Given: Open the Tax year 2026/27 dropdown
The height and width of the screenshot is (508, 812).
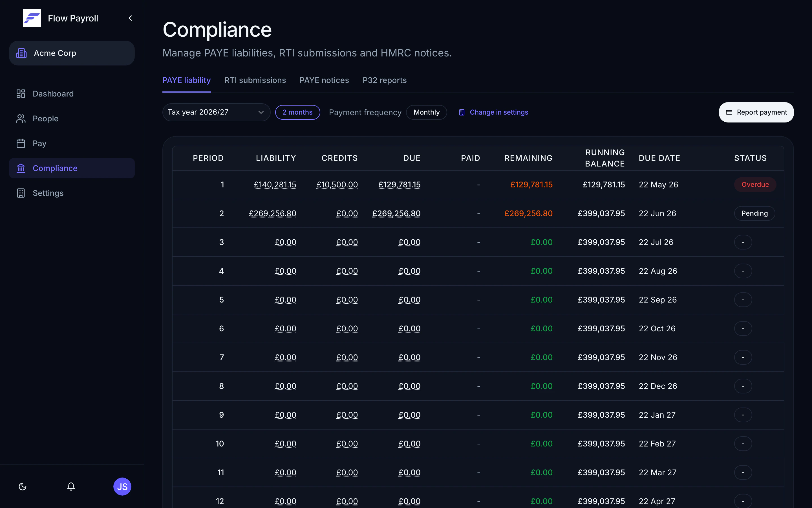Looking at the screenshot, I should click(217, 112).
